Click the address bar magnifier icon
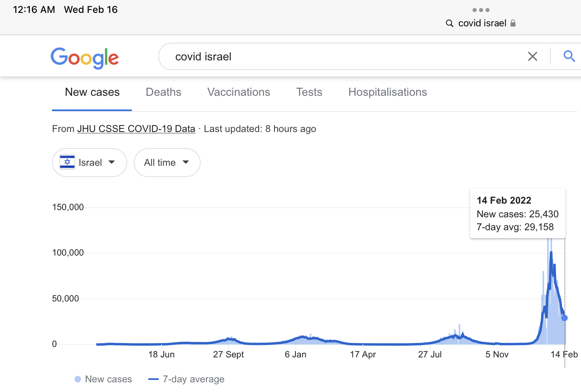581x392 pixels. click(450, 23)
